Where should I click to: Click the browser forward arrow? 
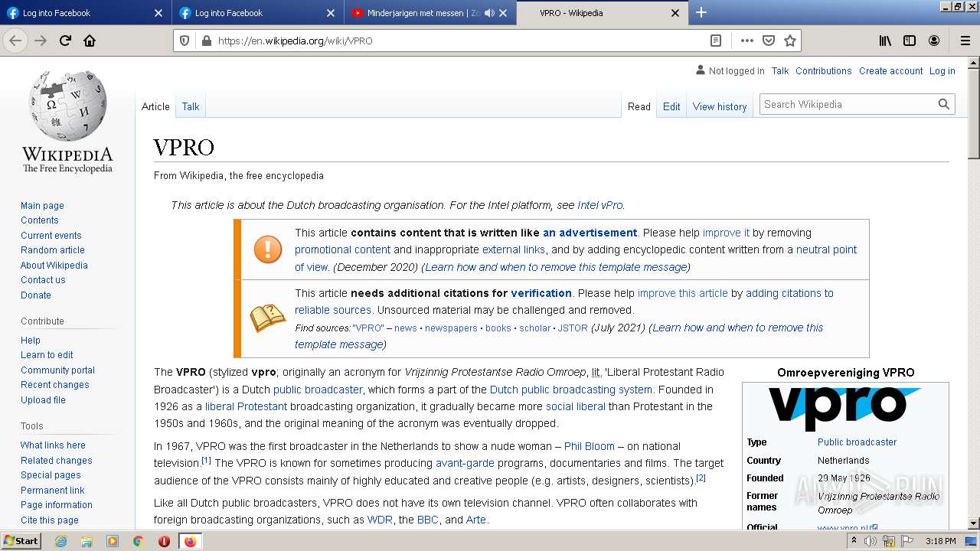coord(41,41)
